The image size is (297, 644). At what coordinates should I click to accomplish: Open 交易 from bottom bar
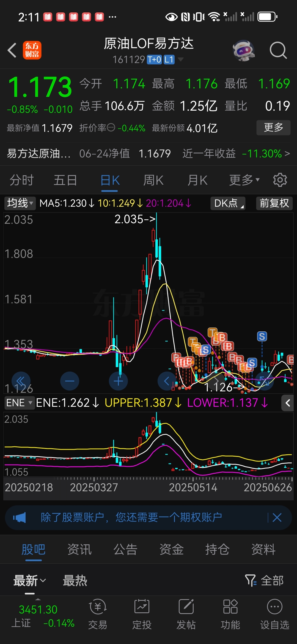click(x=98, y=614)
